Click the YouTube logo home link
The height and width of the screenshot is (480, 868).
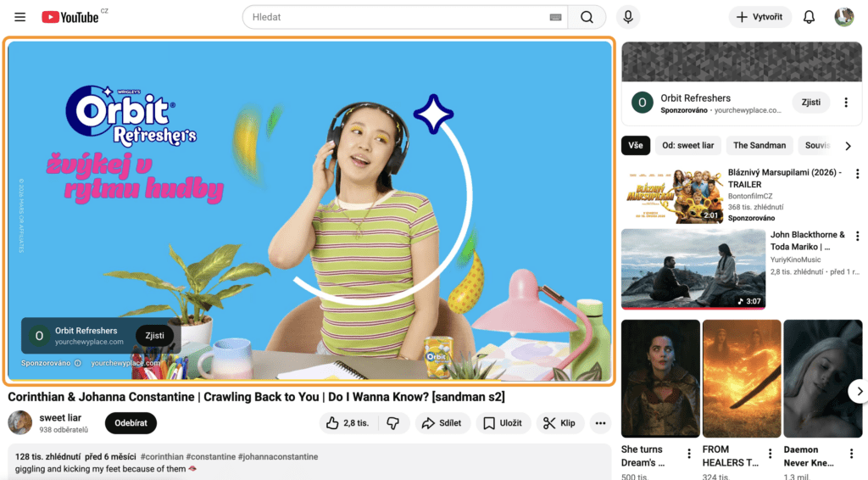[70, 17]
